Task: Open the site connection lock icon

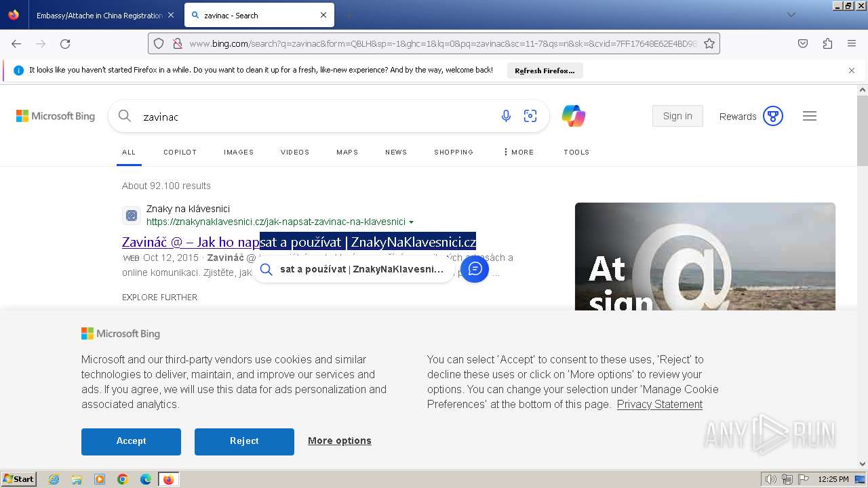Action: pos(177,43)
